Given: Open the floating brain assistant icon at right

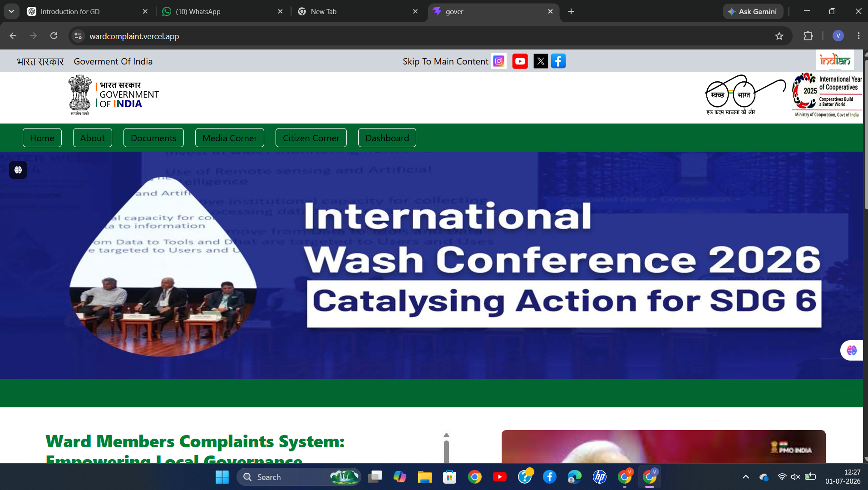Looking at the screenshot, I should tap(852, 350).
